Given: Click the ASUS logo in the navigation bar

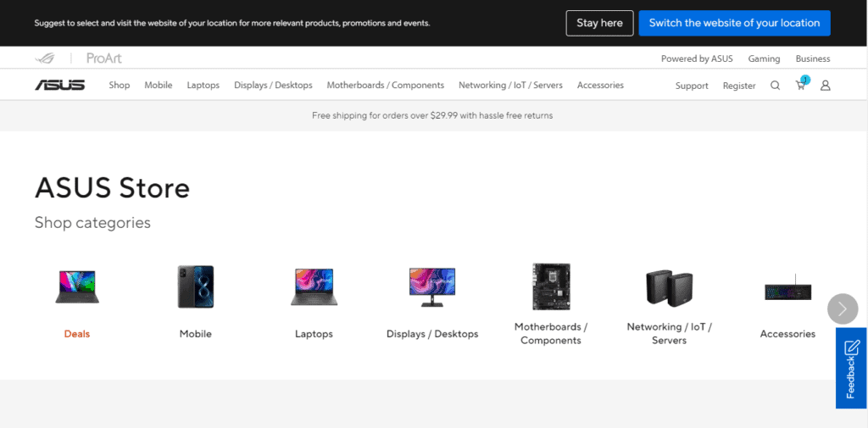Looking at the screenshot, I should pyautogui.click(x=60, y=85).
